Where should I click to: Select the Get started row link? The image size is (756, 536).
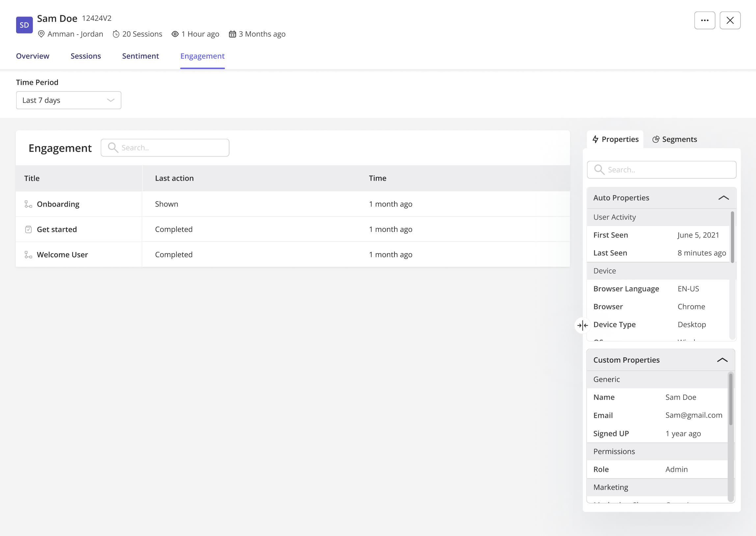point(57,229)
